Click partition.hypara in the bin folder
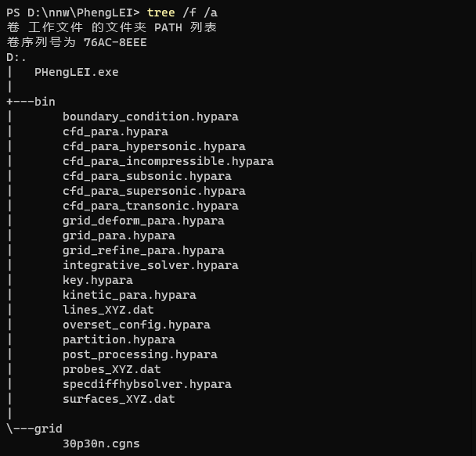Image resolution: width=476 pixels, height=456 pixels. coord(119,339)
